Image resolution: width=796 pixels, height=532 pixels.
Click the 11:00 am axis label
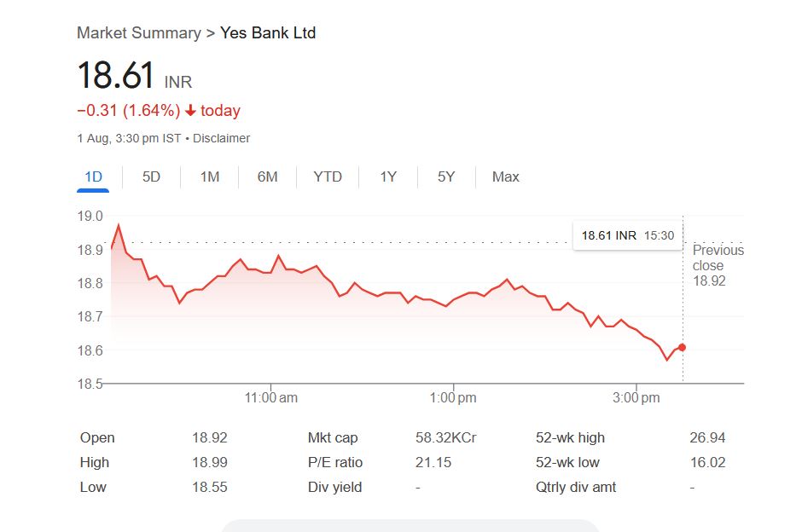click(x=270, y=397)
